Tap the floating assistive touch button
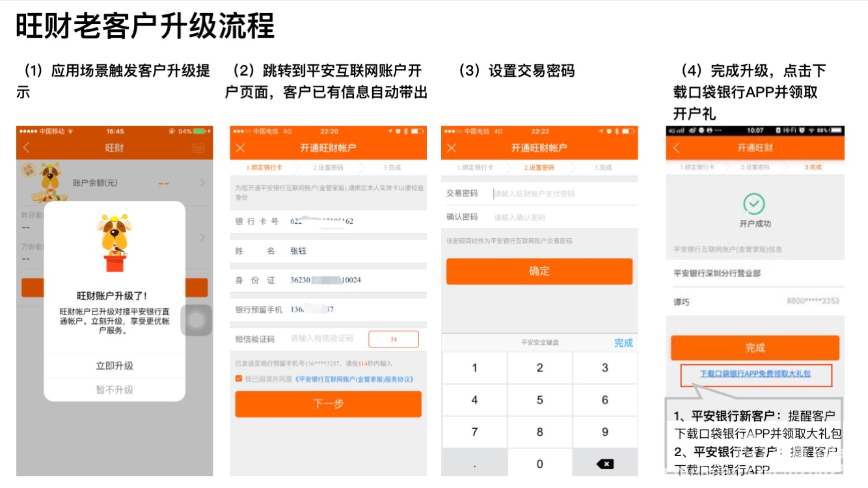This screenshot has width=868, height=488. 197,320
